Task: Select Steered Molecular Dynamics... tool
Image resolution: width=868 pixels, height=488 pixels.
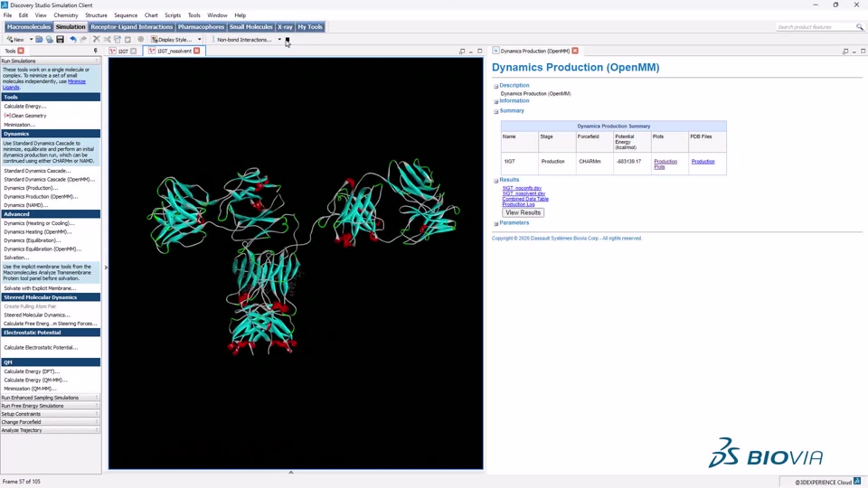Action: coord(37,314)
